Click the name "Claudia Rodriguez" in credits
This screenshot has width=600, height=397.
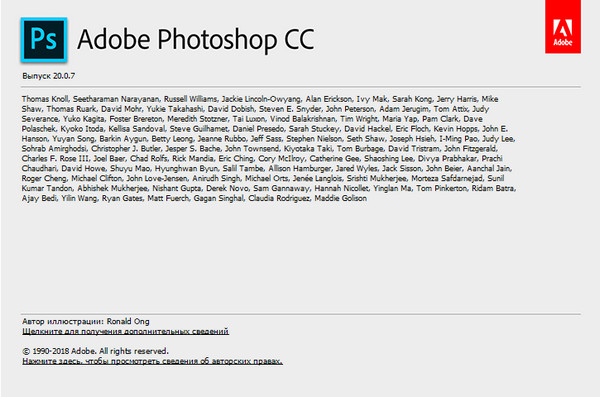coord(279,198)
